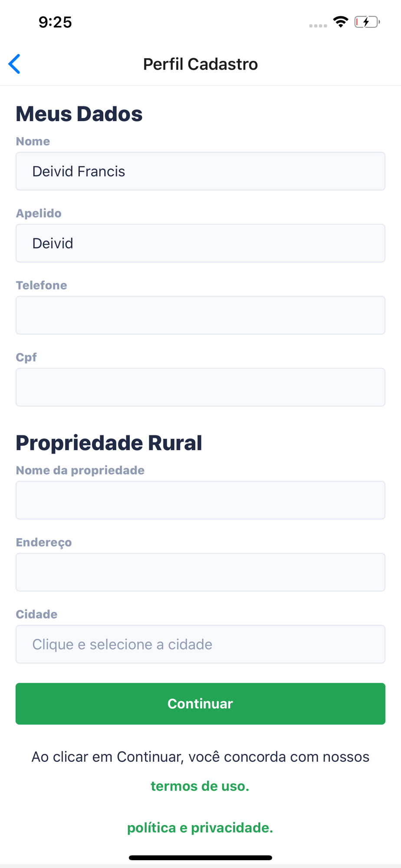Screen dimensions: 401x868
Task: Focus the Nome da propriedade field
Action: [x=200, y=500]
